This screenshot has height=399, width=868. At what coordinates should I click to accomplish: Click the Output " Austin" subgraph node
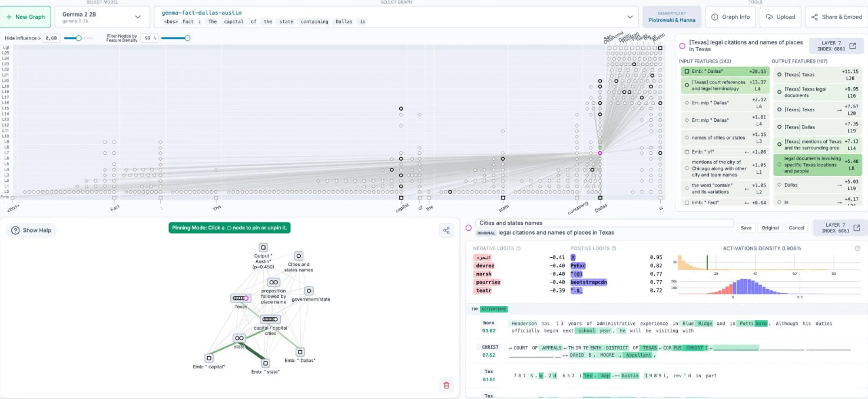(263, 248)
